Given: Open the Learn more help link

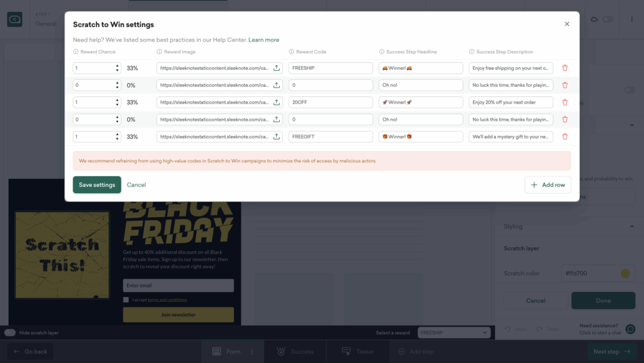Looking at the screenshot, I should coord(264,40).
